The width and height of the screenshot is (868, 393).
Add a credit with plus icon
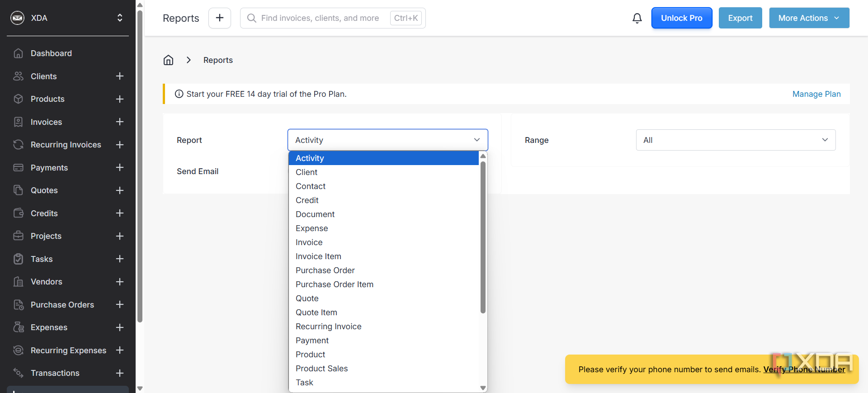[120, 213]
